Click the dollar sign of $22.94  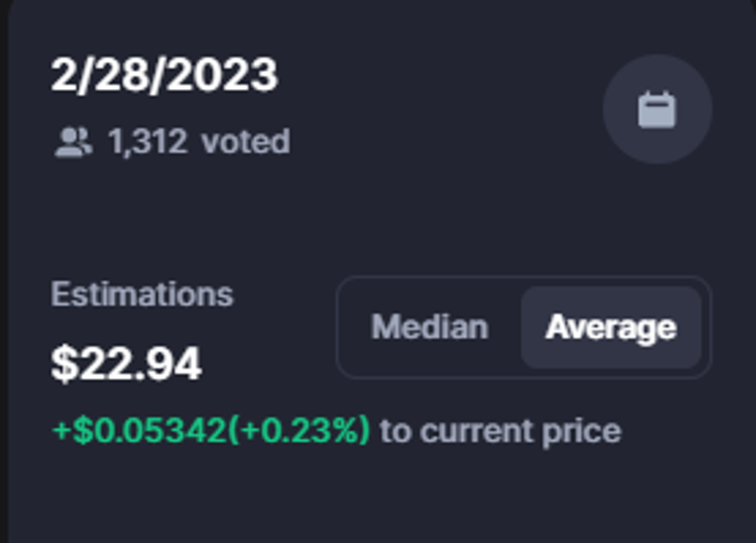(x=64, y=364)
